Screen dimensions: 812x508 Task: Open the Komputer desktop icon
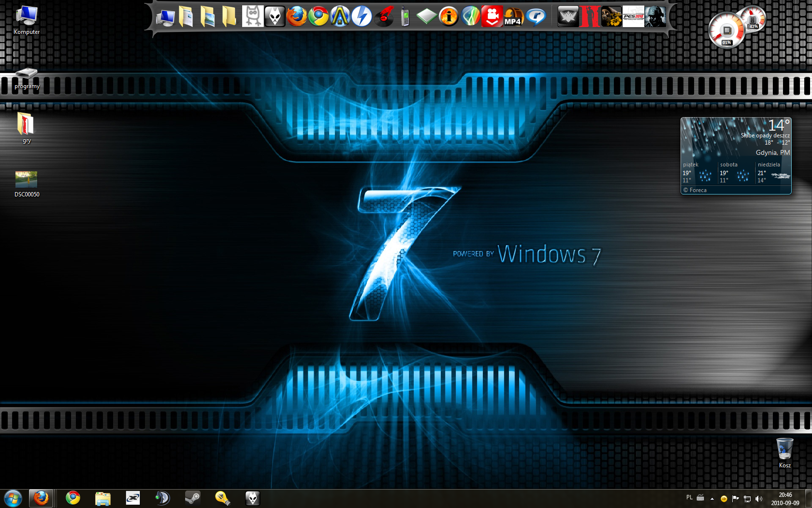[x=27, y=20]
